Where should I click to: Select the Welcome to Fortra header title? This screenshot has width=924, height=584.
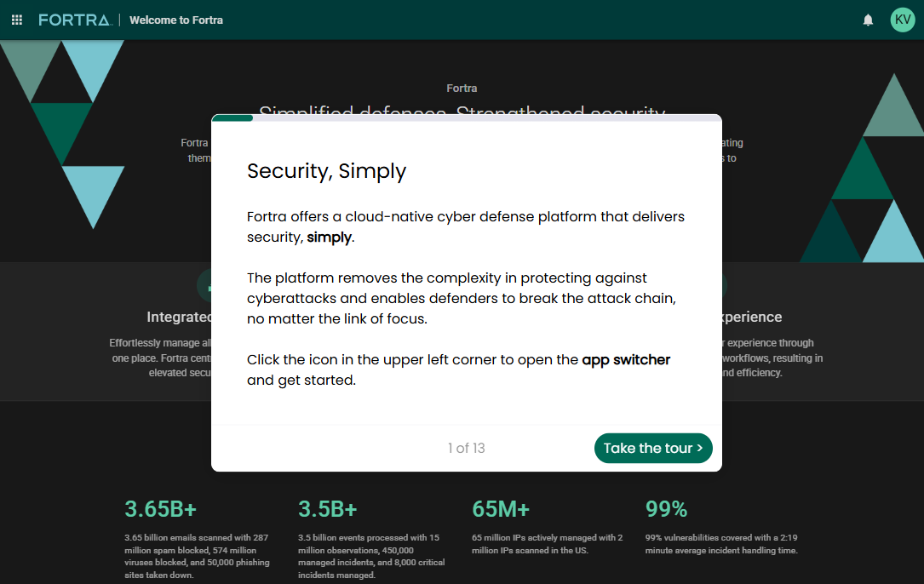coord(176,20)
